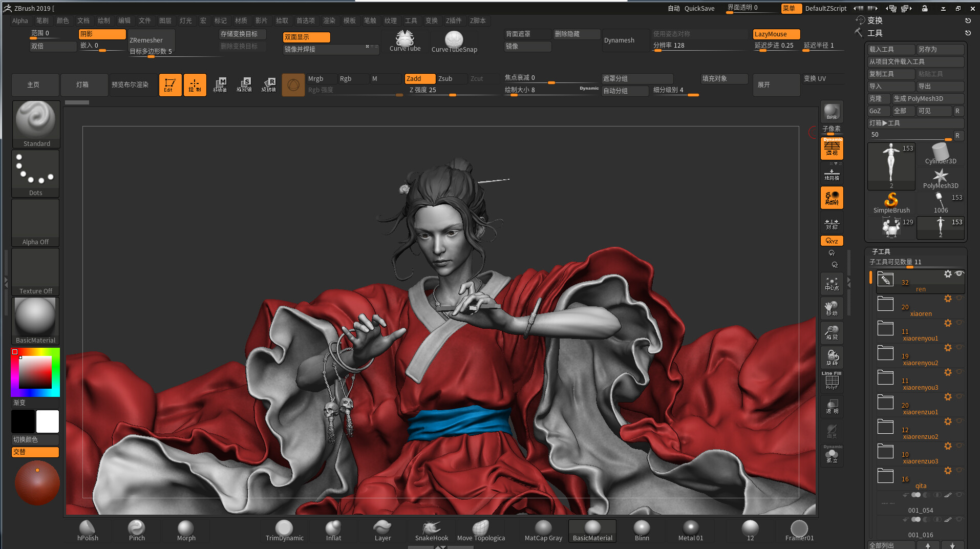
Task: Collapse the 工具 palette header
Action: click(x=875, y=33)
